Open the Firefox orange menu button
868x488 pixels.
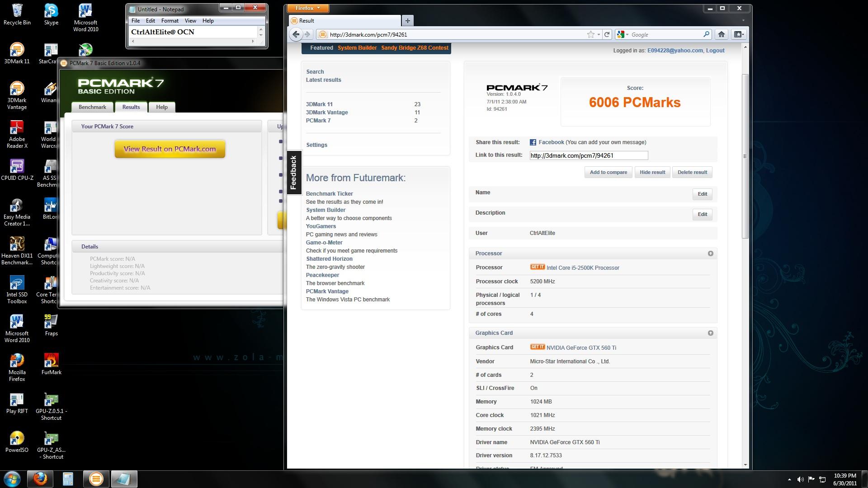tap(307, 8)
